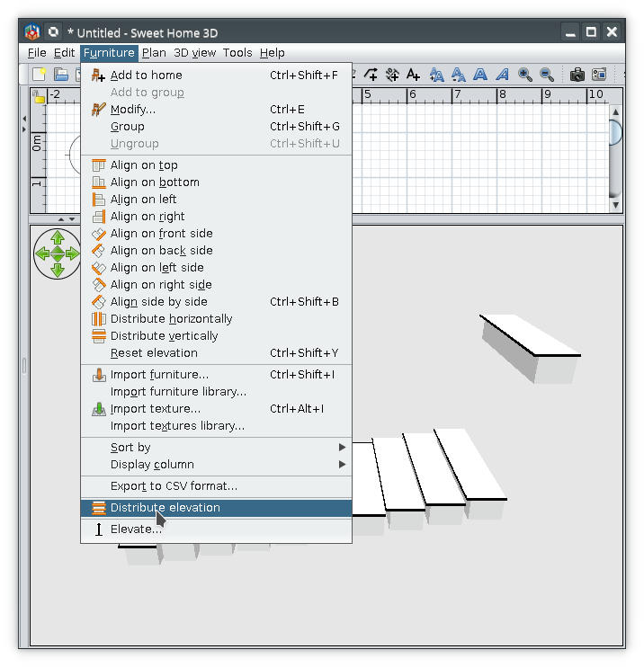Open the Tools menu
The height and width of the screenshot is (667, 644).
[x=237, y=53]
